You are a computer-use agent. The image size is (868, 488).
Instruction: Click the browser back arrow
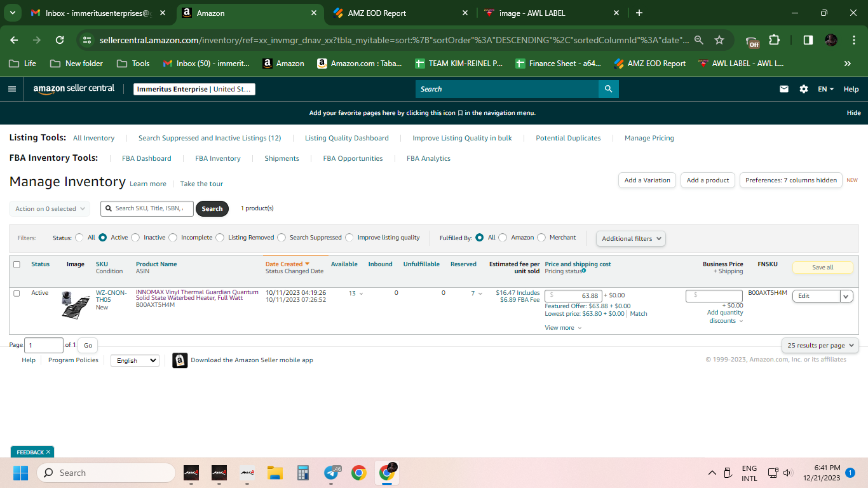[x=14, y=40]
